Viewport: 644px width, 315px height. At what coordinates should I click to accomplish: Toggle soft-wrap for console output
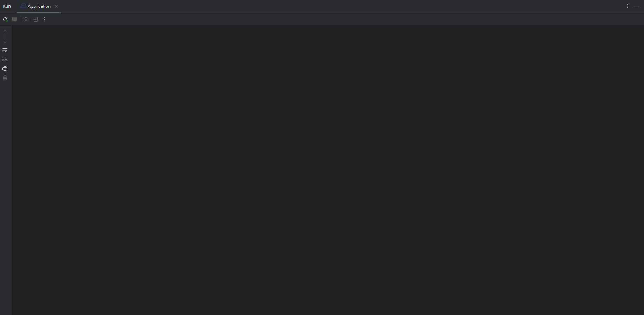[x=5, y=50]
